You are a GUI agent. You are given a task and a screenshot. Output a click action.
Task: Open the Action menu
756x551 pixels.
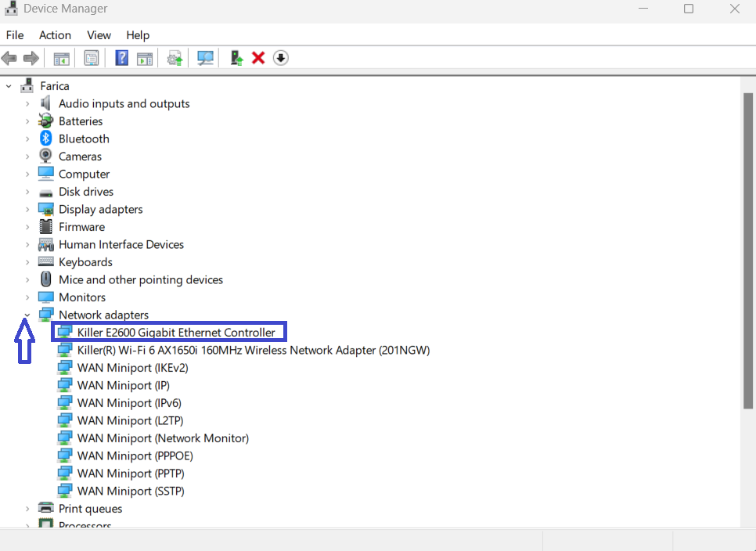(55, 35)
